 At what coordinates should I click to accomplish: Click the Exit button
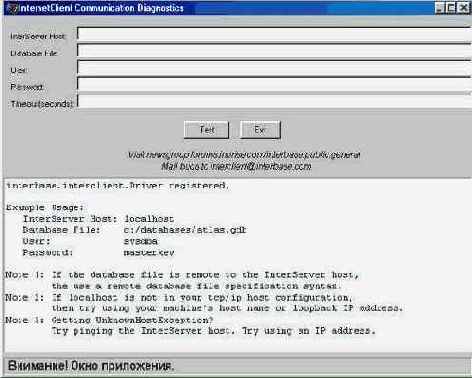pos(260,130)
